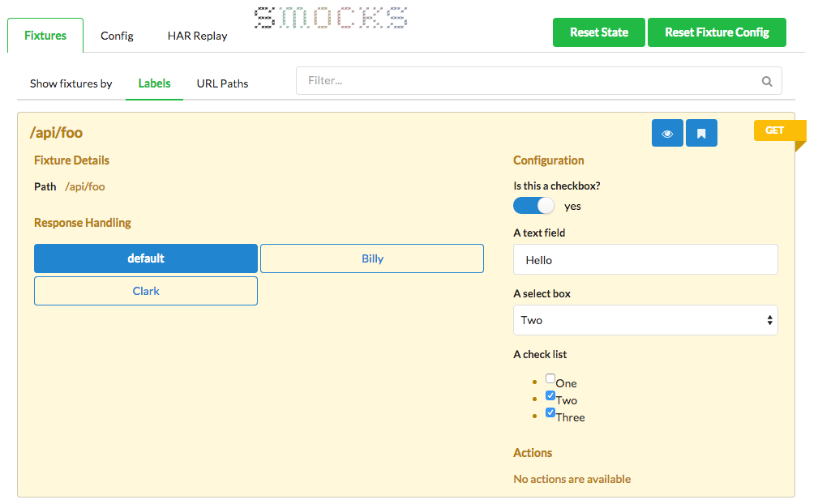Select the Clark response variant
The width and height of the screenshot is (818, 504).
click(x=146, y=291)
